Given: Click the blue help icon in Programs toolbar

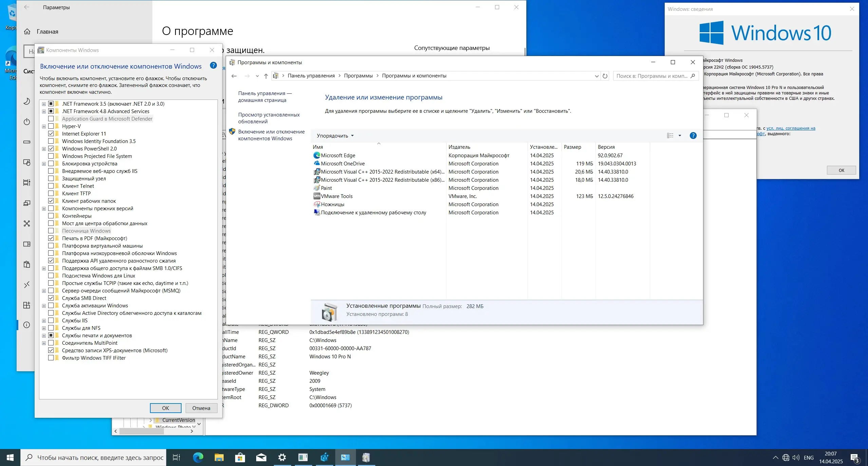Looking at the screenshot, I should [693, 136].
